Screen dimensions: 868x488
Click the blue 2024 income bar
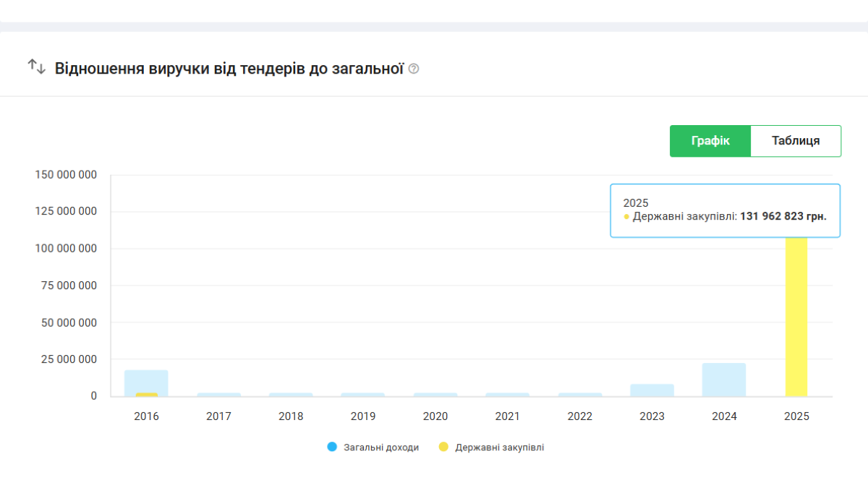(x=724, y=380)
